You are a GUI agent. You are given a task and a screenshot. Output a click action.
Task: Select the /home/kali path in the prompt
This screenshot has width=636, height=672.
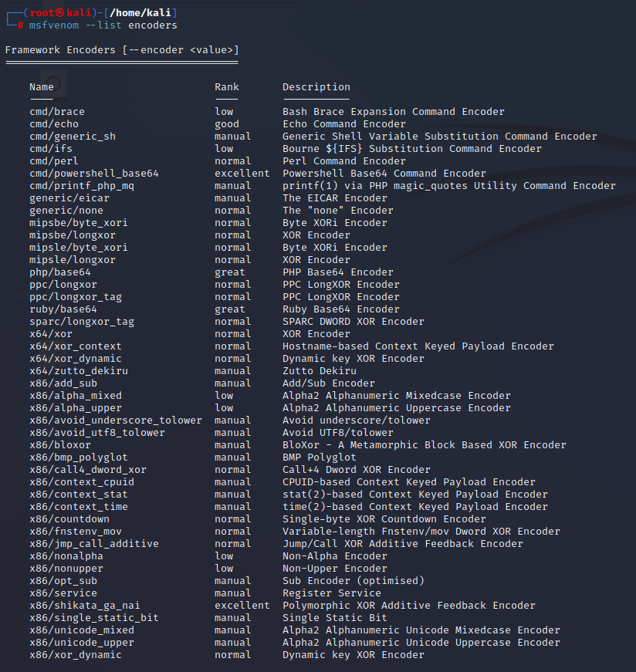140,13
